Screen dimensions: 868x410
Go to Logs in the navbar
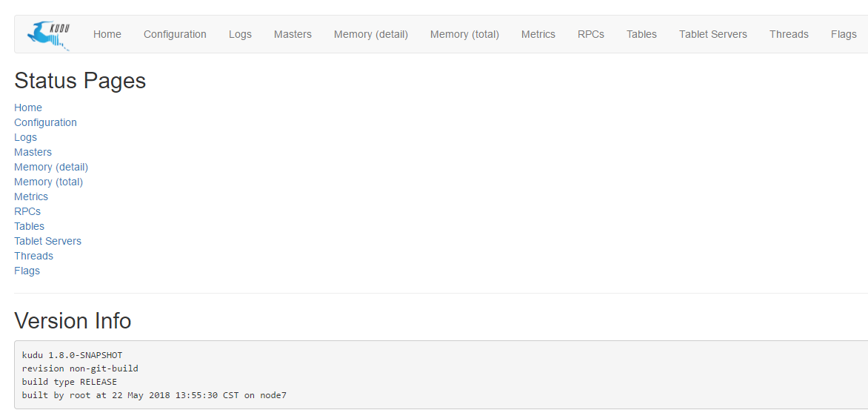240,34
